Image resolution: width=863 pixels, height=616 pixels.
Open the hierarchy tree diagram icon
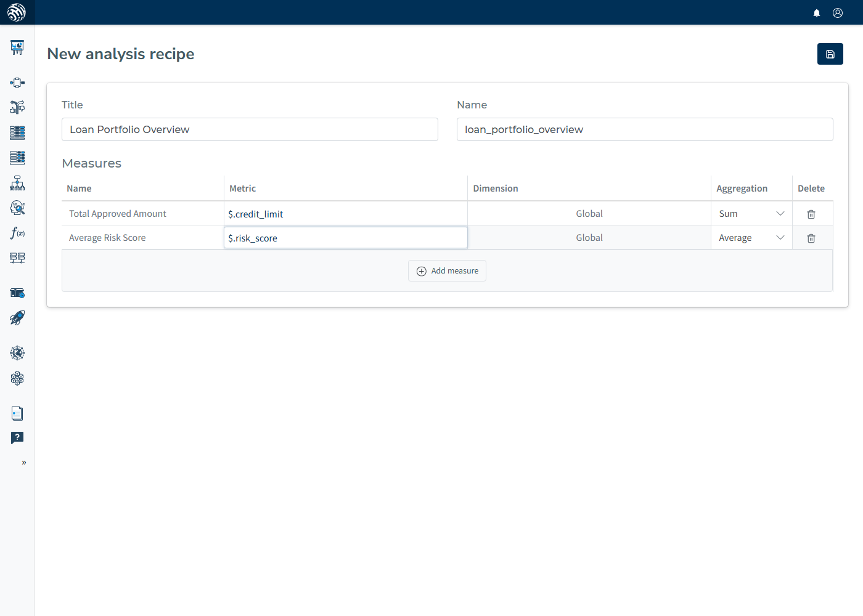point(17,183)
